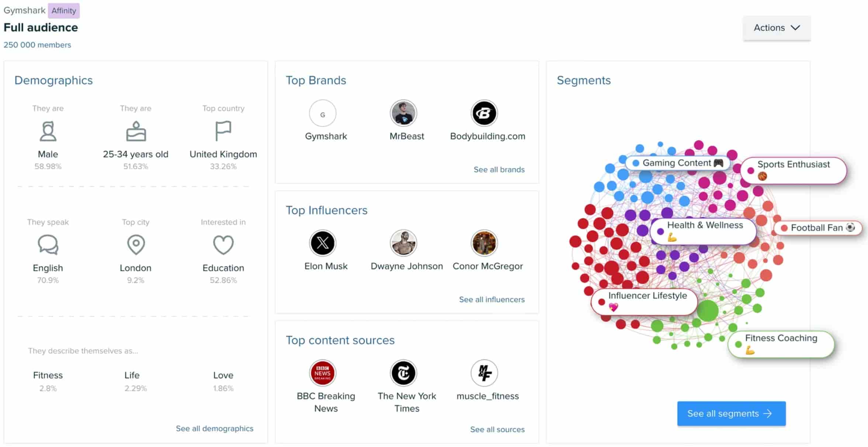The image size is (868, 447).
Task: Open See all demographics
Action: tap(215, 429)
